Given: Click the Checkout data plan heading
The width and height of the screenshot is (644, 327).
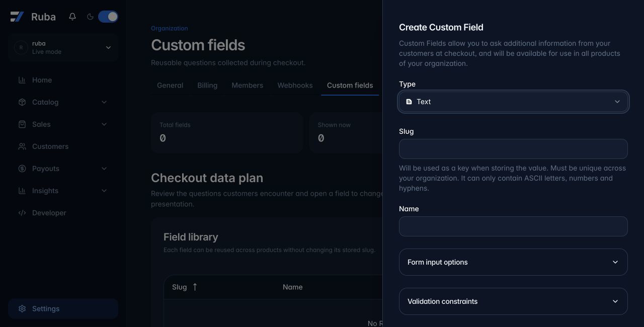Looking at the screenshot, I should (207, 178).
